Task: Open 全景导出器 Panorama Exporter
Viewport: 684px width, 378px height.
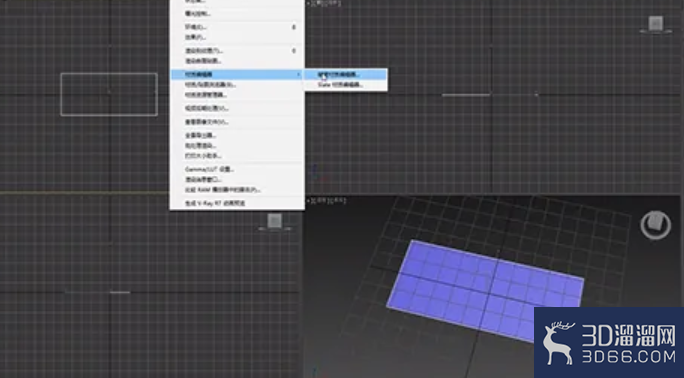Action: 237,136
